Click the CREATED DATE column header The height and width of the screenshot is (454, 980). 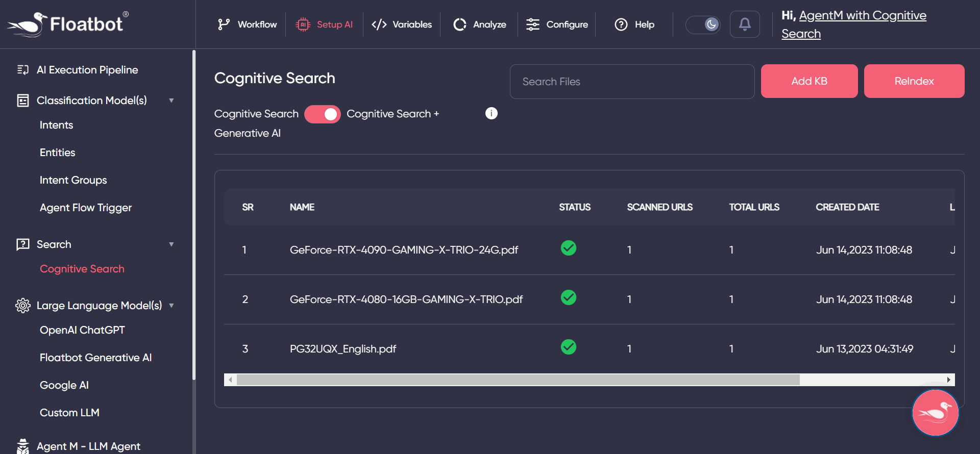[847, 207]
